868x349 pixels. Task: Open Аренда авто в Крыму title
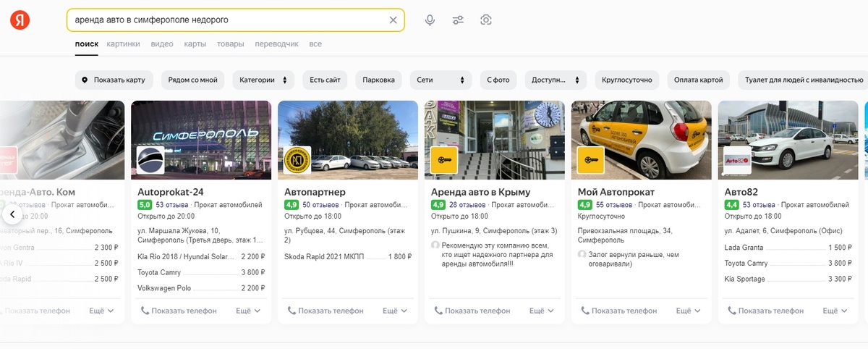coord(480,192)
